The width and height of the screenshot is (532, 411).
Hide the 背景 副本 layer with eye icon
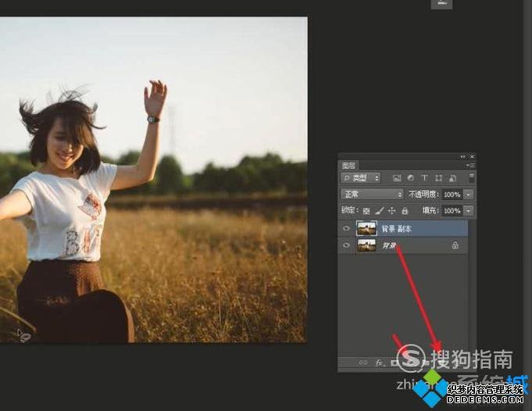347,228
